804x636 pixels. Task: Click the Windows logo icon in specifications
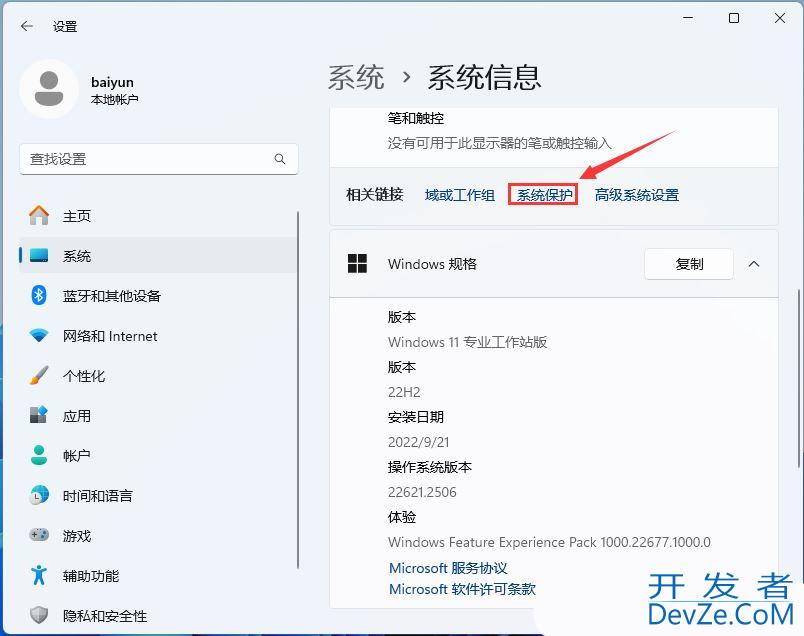click(357, 264)
